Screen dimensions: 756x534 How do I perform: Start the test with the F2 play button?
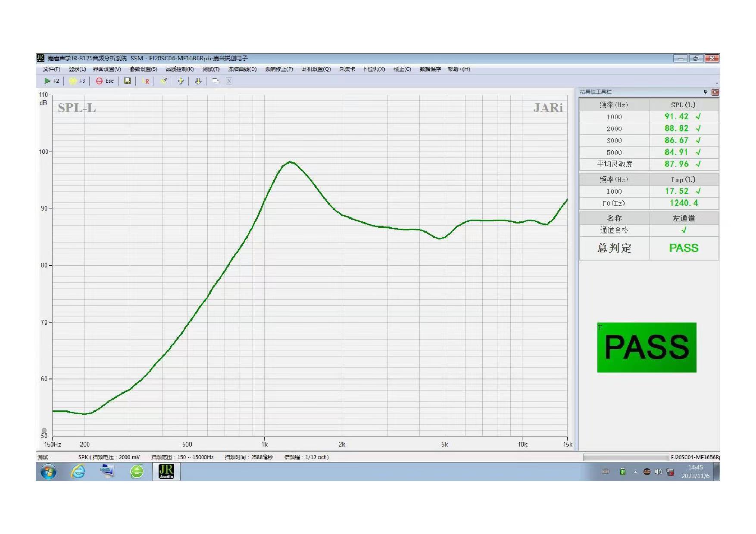(x=52, y=81)
